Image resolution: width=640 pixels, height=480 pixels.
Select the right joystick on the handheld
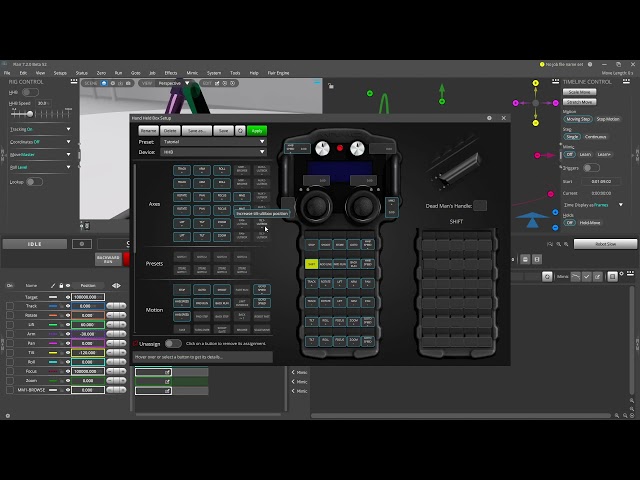coord(362,205)
